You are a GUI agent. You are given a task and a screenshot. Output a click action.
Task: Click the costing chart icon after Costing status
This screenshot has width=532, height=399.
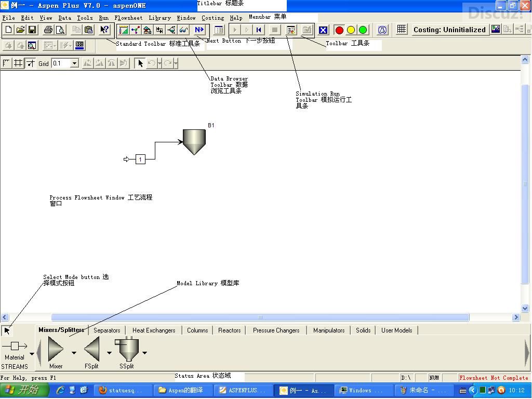click(x=496, y=30)
